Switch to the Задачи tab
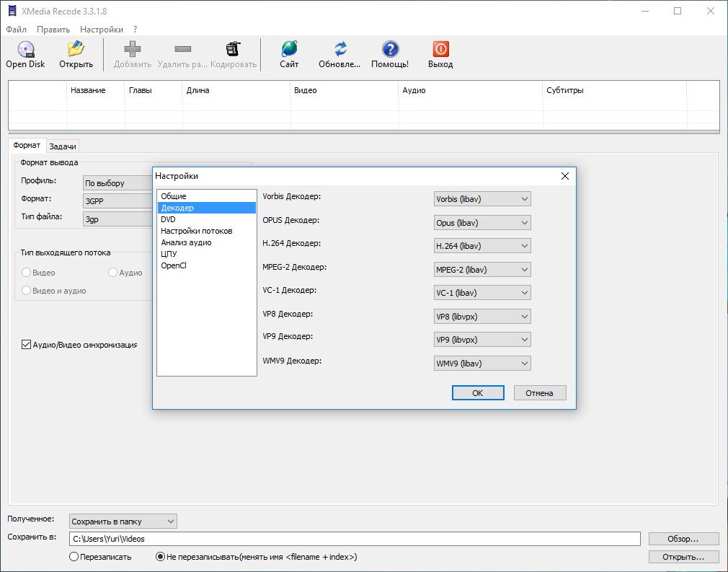 pos(63,146)
